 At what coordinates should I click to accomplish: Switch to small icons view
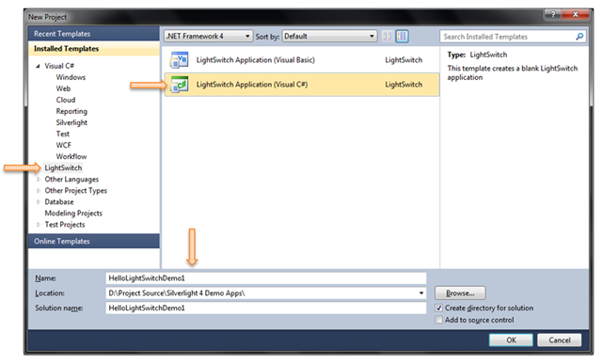[x=388, y=37]
